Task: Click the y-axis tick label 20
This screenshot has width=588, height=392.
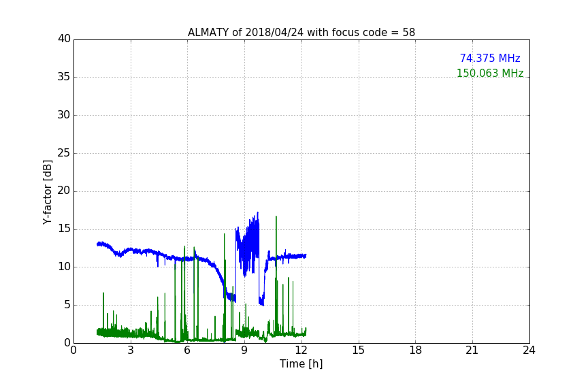Action: point(64,191)
